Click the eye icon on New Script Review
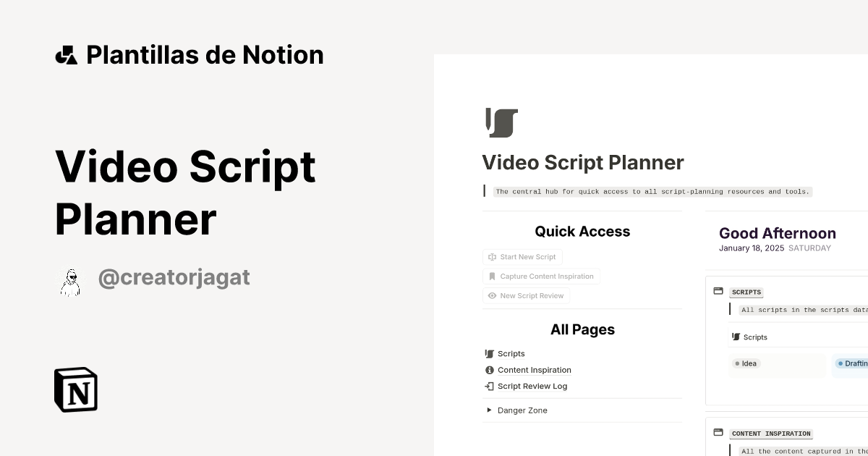The width and height of the screenshot is (868, 456). pos(493,295)
